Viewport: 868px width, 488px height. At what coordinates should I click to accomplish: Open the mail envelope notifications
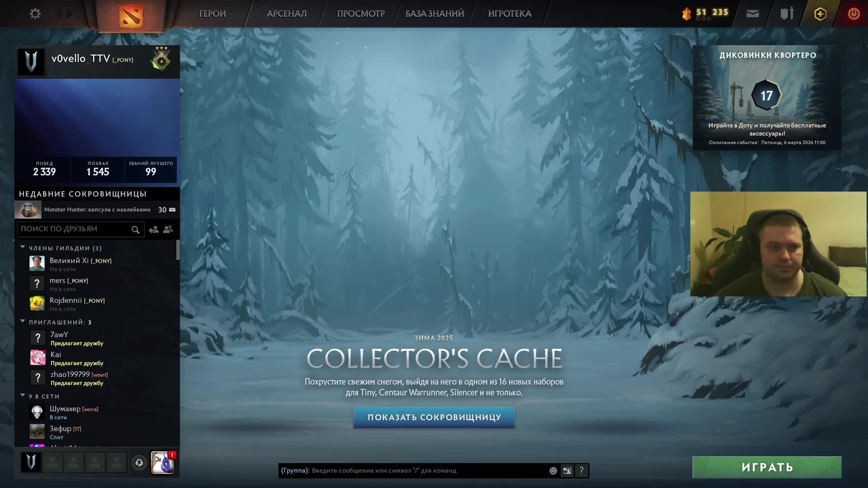(753, 14)
